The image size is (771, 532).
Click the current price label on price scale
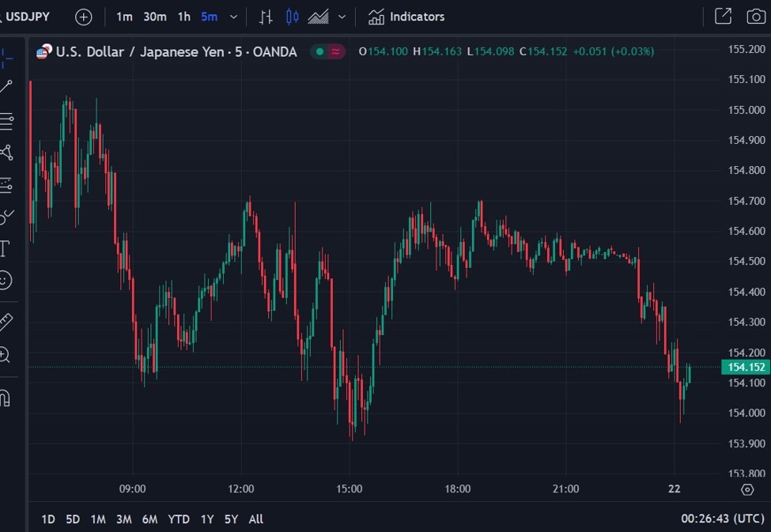click(x=744, y=367)
